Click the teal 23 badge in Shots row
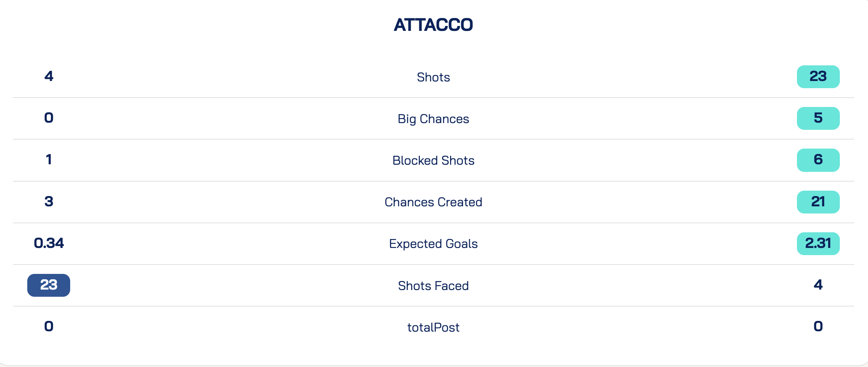The width and height of the screenshot is (868, 367). [818, 77]
